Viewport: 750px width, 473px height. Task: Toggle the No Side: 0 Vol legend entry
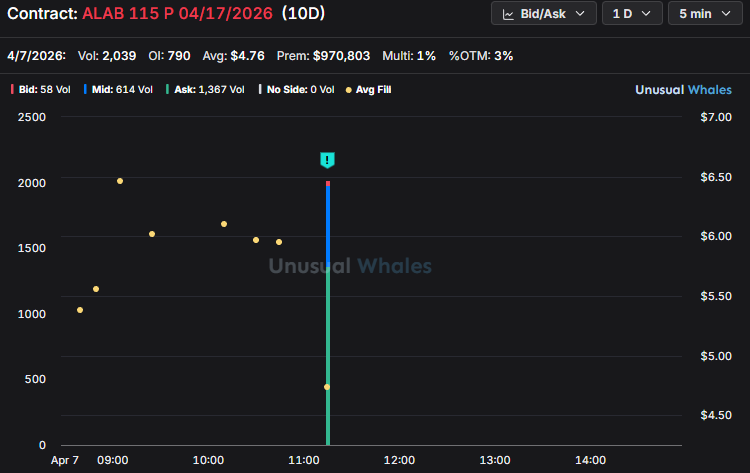click(296, 89)
